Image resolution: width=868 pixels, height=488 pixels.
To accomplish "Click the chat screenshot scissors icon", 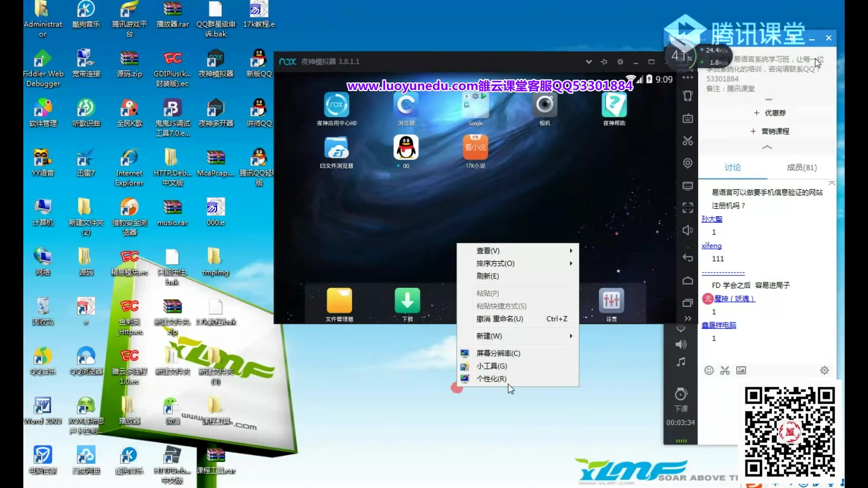I will (x=725, y=370).
